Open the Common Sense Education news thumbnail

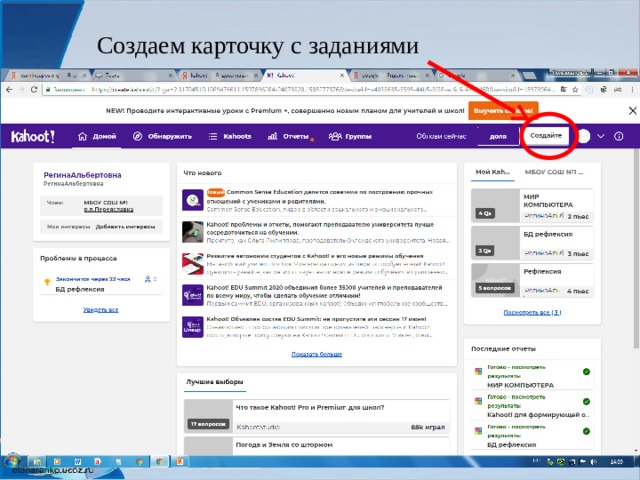pyautogui.click(x=193, y=200)
